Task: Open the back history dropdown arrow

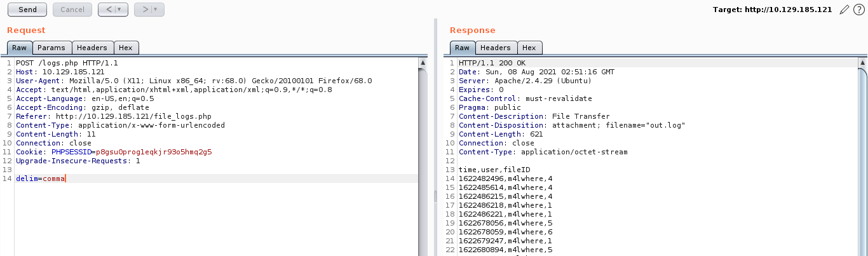Action: (x=121, y=10)
